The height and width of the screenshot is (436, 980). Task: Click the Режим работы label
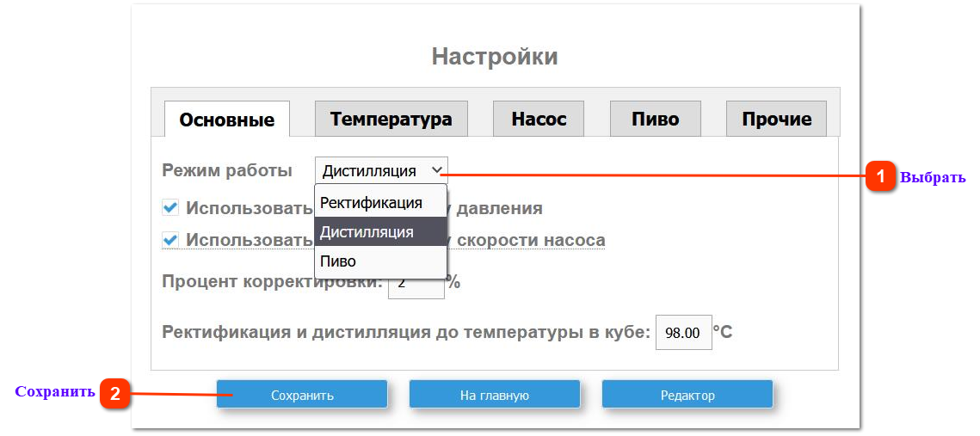click(227, 170)
